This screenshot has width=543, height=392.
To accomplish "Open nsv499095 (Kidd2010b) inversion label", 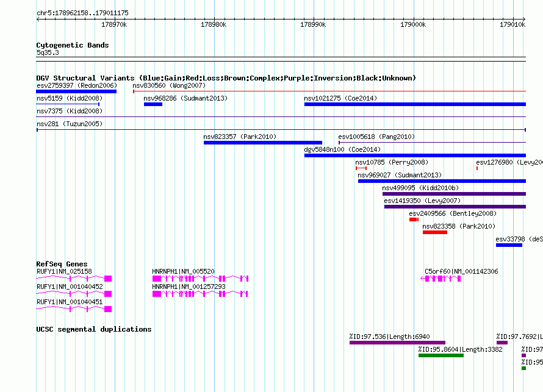I will 420,188.
